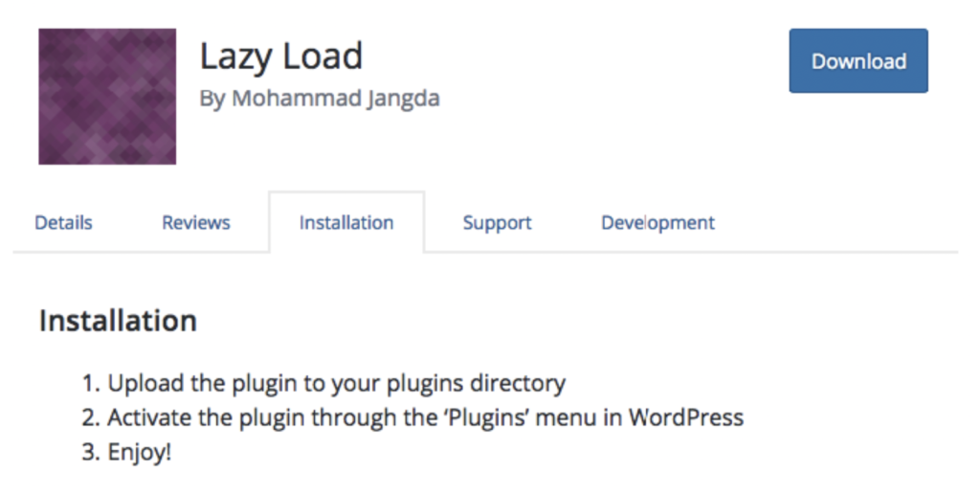The image size is (980, 495).
Task: Click the list number 2 marker
Action: point(90,418)
